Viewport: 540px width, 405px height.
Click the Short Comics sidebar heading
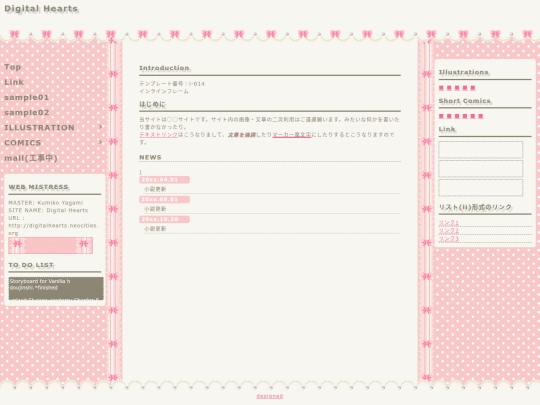(x=465, y=101)
